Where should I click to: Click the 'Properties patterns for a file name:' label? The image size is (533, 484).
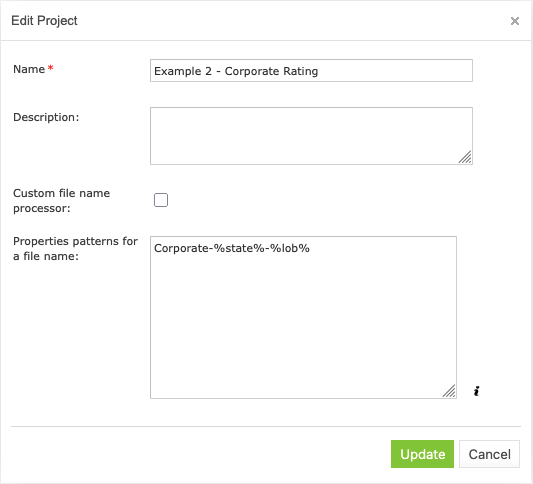75,248
